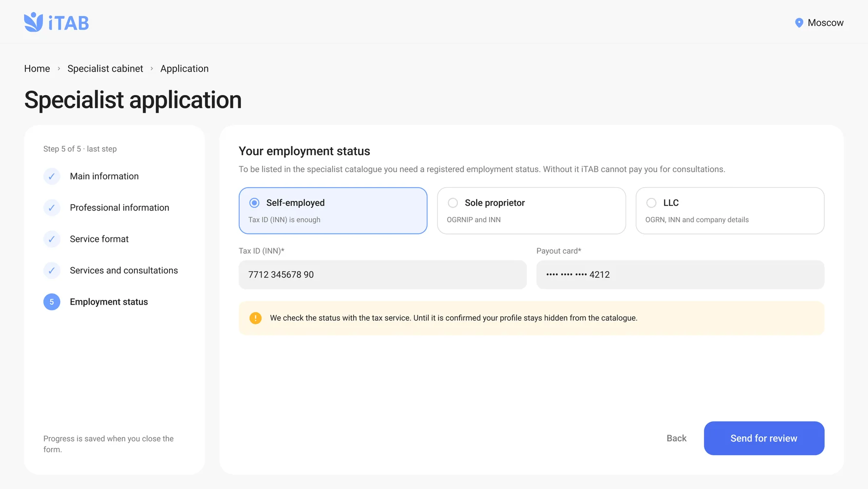Click the Application breadcrumb
Viewport: 868px width, 489px height.
[184, 69]
